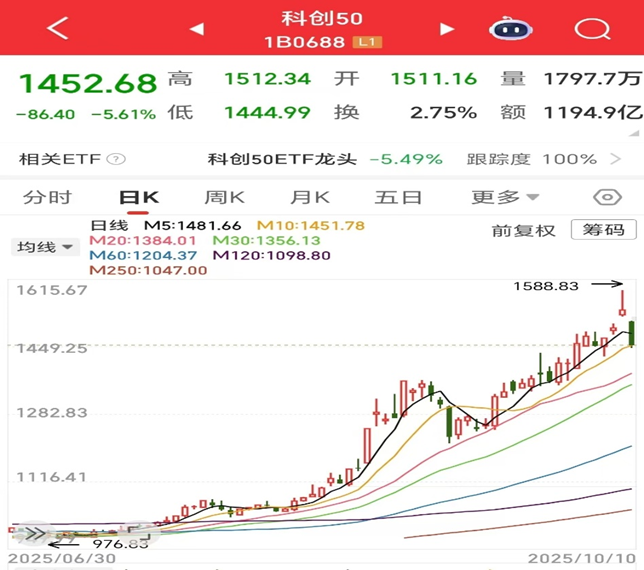This screenshot has width=644, height=570.
Task: Switch to 周K chart tab
Action: coord(225,198)
